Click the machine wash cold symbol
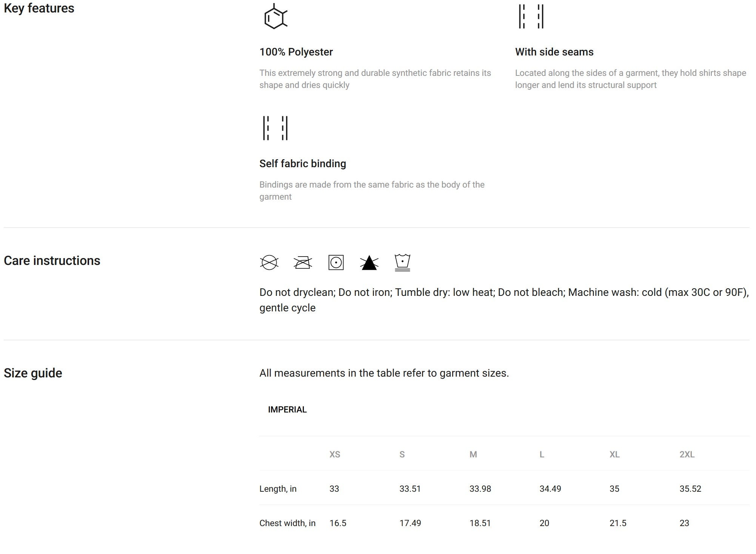The image size is (756, 554). tap(402, 263)
